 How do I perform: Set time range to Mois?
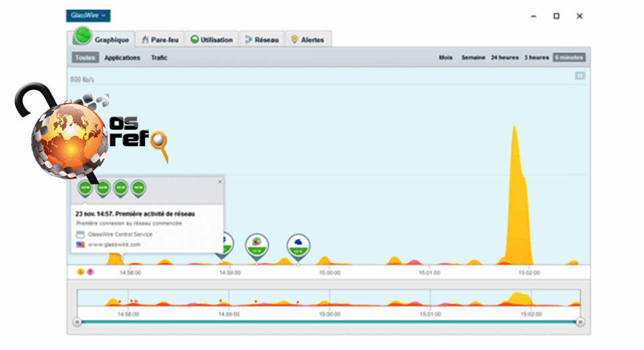point(446,57)
